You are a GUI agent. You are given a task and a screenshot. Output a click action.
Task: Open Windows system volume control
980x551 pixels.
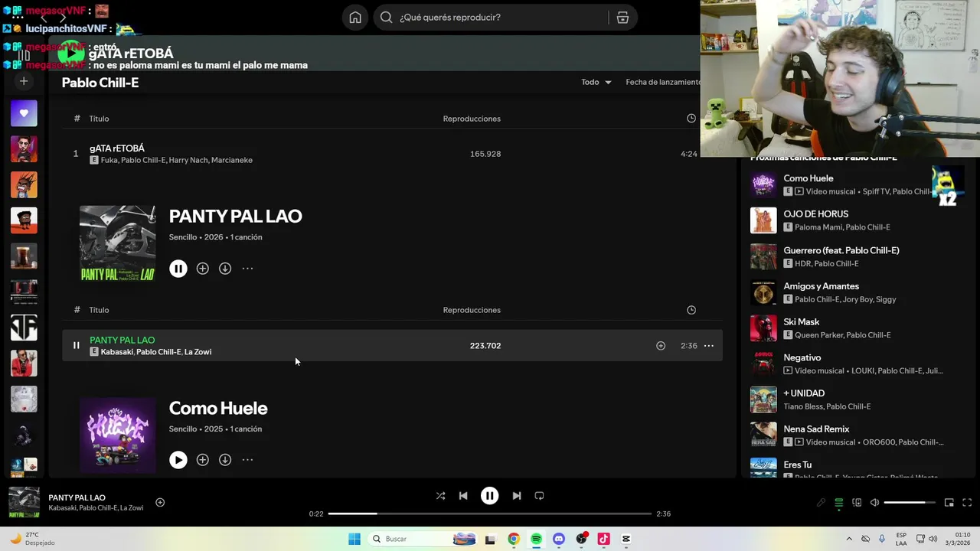(x=933, y=539)
